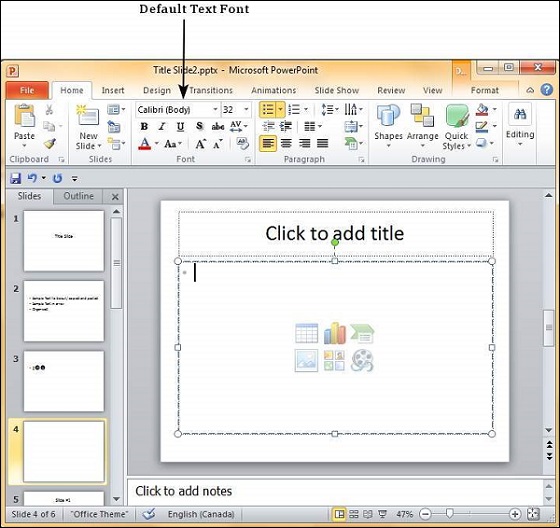Align text right
This screenshot has height=528, width=560.
point(304,144)
